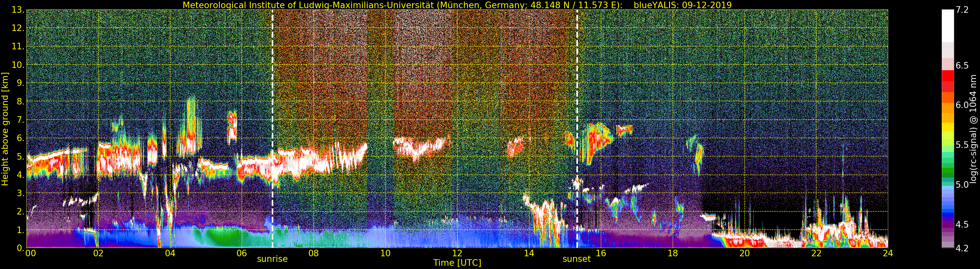Click the time axis tick '14'

[529, 253]
